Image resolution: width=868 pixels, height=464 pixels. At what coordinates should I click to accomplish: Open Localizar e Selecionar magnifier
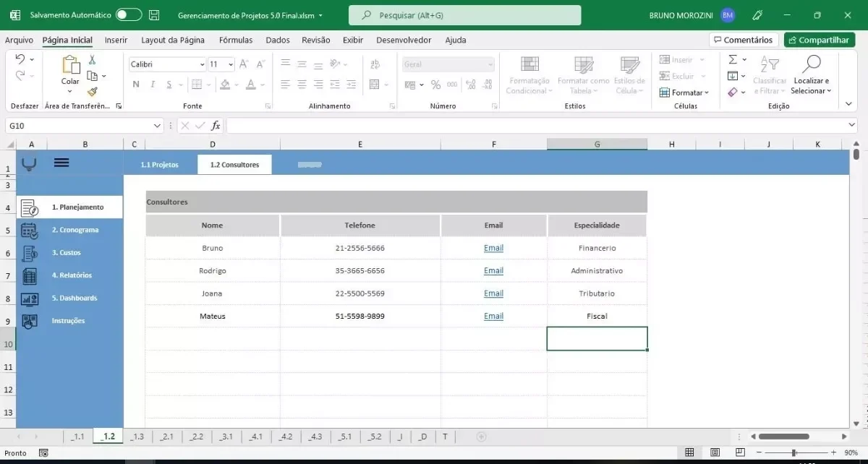click(812, 65)
